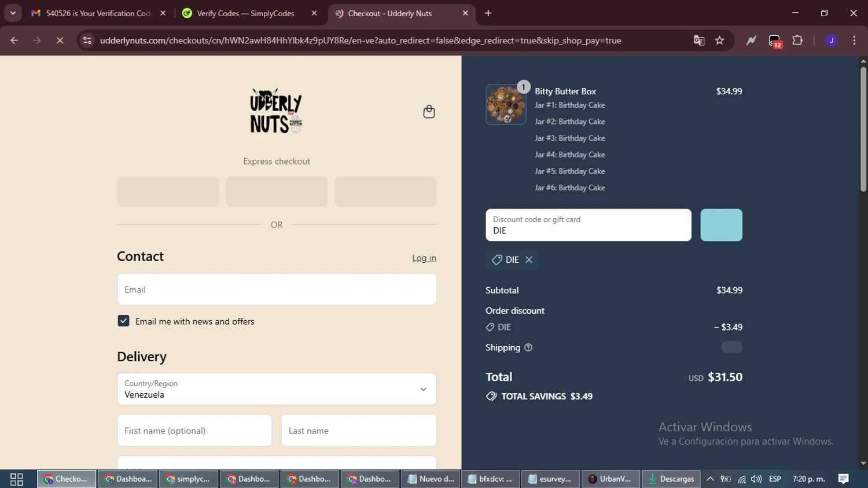This screenshot has height=488, width=868.
Task: Click the $31.50 total amount
Action: pyautogui.click(x=725, y=377)
